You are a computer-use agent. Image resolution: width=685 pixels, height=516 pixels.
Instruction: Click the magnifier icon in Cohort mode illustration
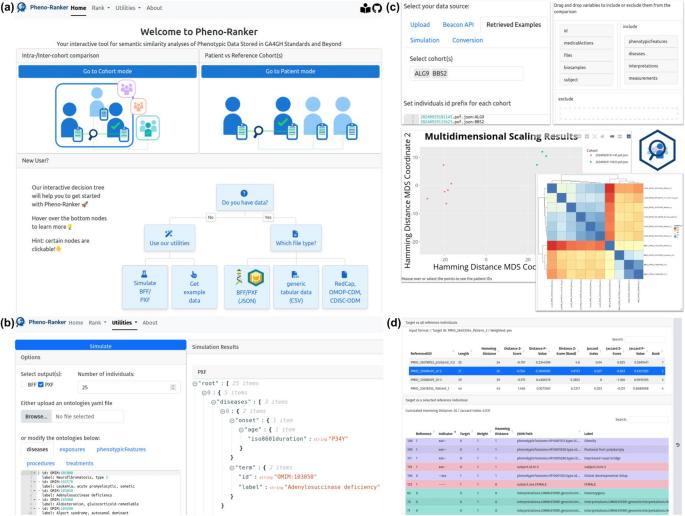93,134
